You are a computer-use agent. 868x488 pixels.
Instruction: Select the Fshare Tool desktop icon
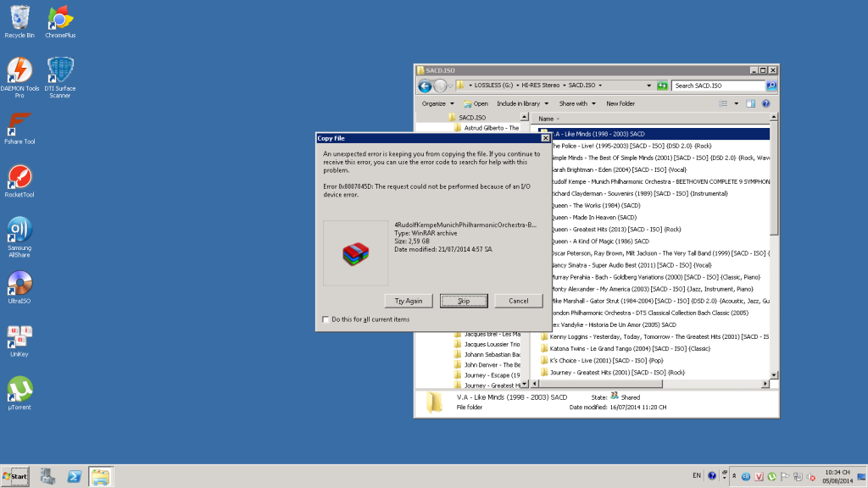click(19, 129)
